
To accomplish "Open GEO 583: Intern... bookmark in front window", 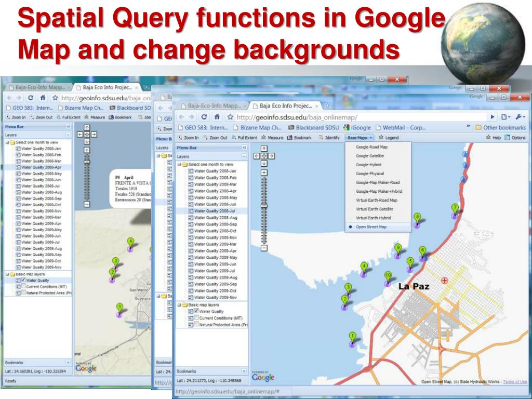I will (x=203, y=128).
